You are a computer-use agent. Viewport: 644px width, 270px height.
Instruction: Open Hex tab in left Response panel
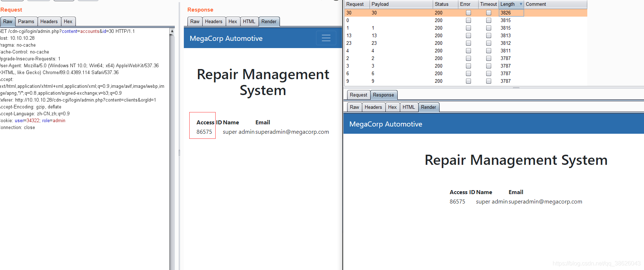click(233, 22)
